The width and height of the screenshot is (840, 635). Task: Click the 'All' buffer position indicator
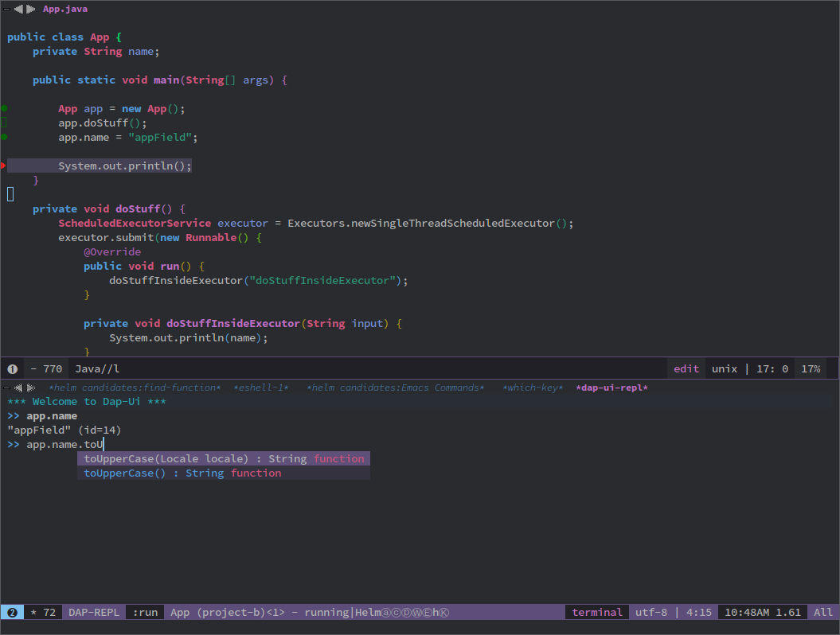pos(822,613)
